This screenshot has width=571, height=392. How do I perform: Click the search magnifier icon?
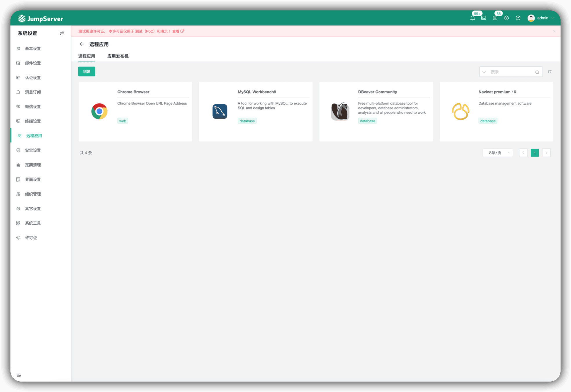point(537,72)
